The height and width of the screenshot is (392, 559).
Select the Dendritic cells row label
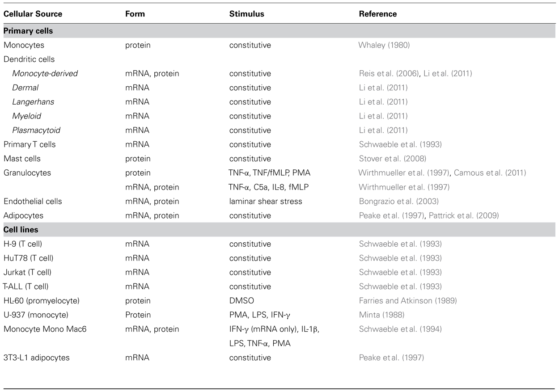29,59
